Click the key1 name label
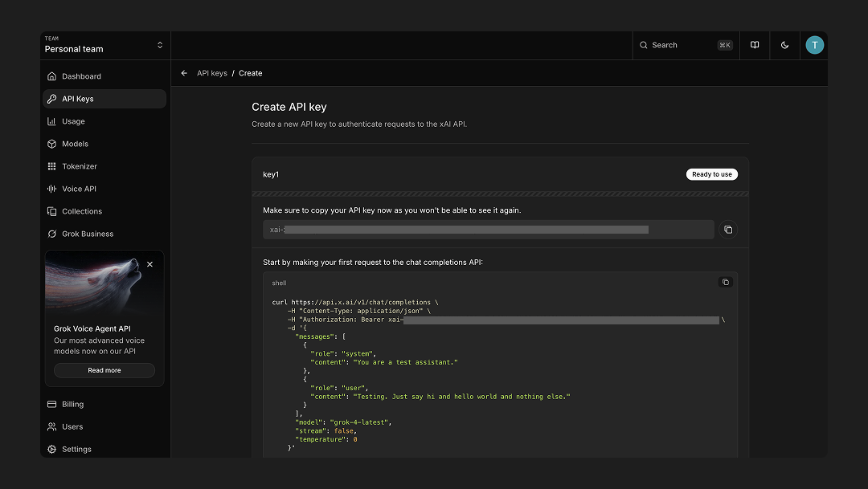The height and width of the screenshot is (489, 868). 271,174
